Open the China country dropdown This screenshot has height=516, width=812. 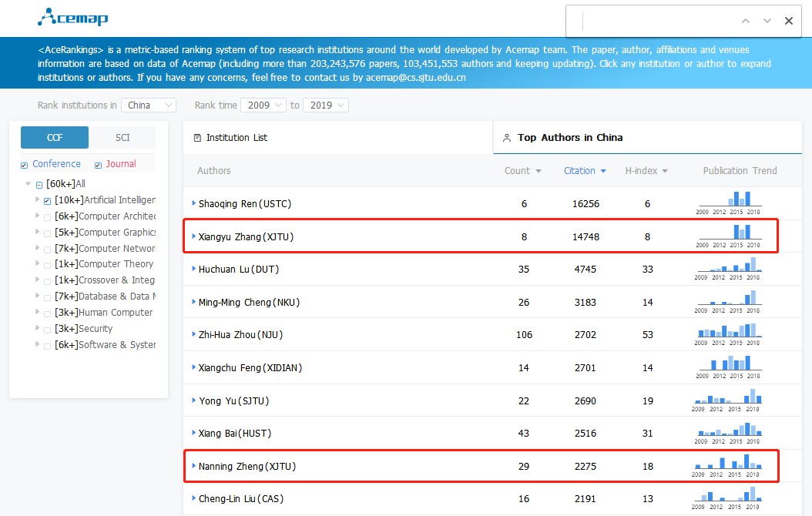tap(149, 106)
